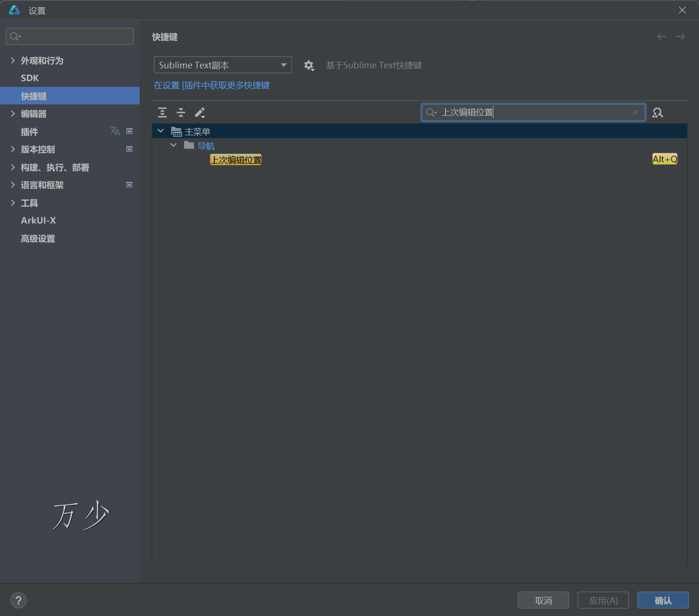
Task: Collapse the 主菜单 tree node
Action: click(161, 131)
